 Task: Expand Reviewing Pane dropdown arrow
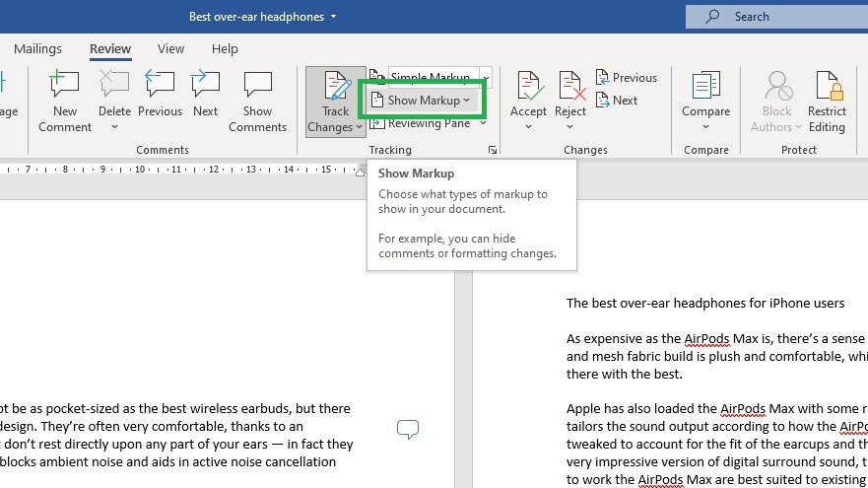click(484, 123)
